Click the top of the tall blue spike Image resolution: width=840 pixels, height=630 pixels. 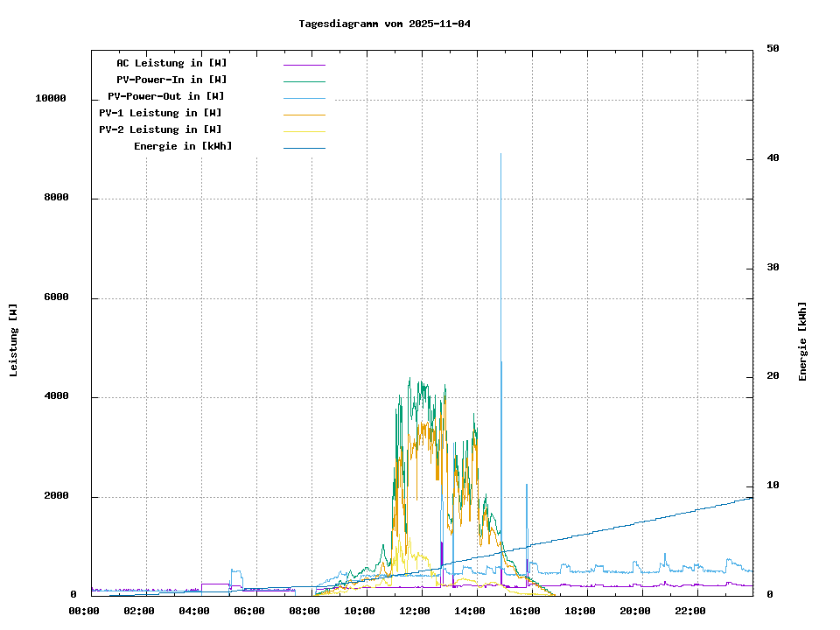click(x=500, y=155)
